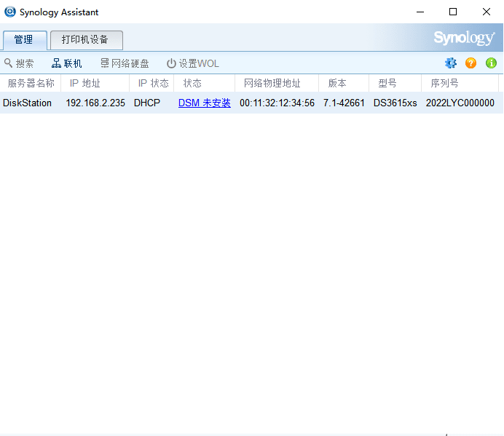Image resolution: width=504 pixels, height=436 pixels.
Task: Open help via orange question mark icon
Action: pos(470,63)
